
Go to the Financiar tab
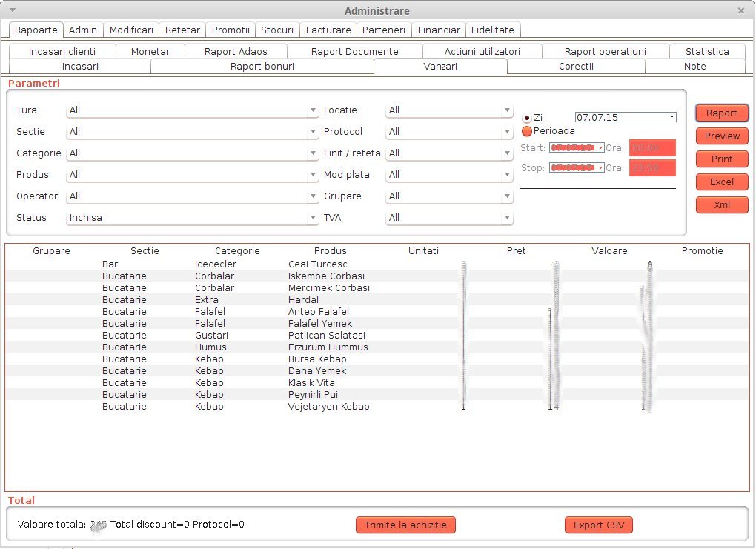(439, 30)
